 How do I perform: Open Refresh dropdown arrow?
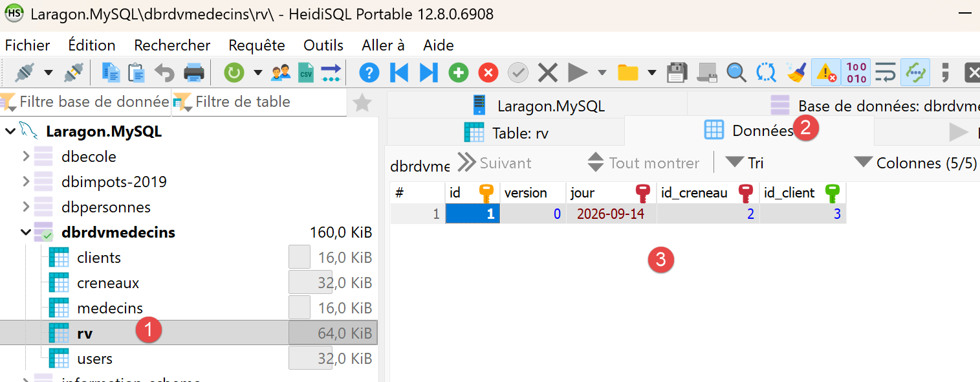[x=258, y=72]
